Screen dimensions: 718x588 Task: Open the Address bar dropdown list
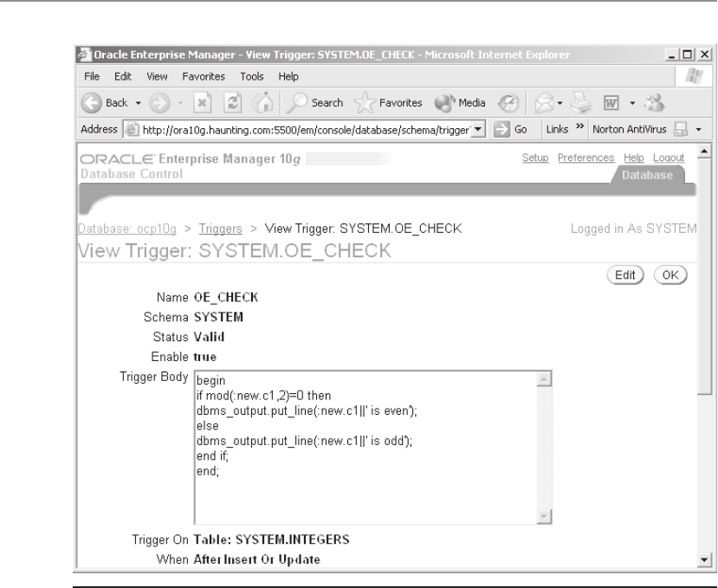pyautogui.click(x=478, y=129)
